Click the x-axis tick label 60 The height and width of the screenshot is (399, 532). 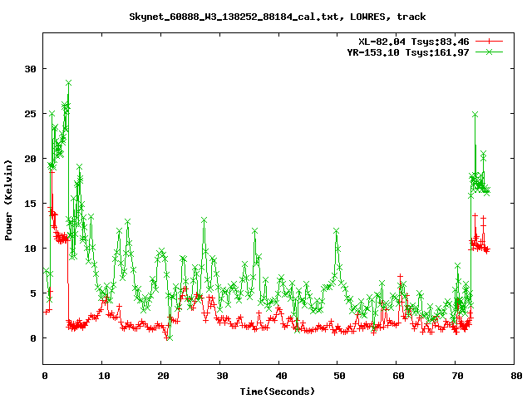pos(398,376)
